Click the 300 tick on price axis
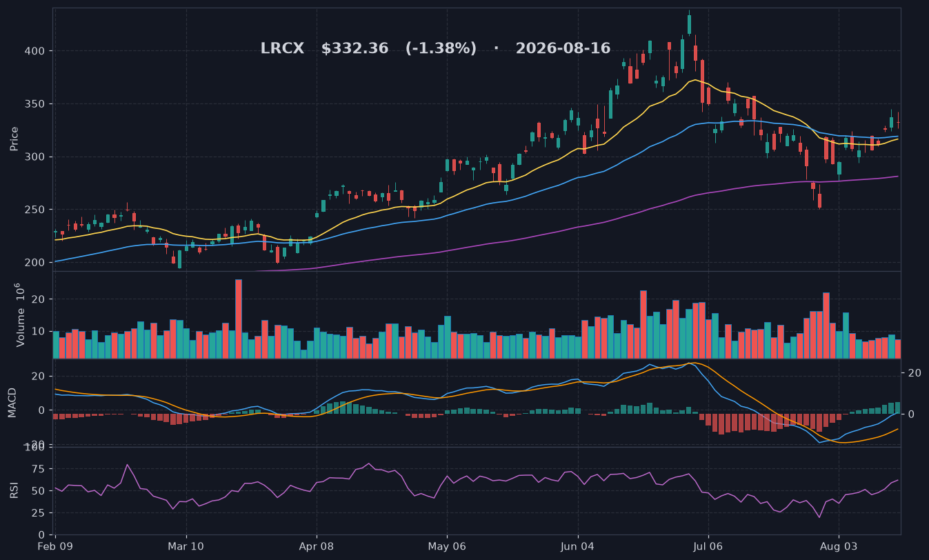Image resolution: width=929 pixels, height=560 pixels. (x=36, y=157)
